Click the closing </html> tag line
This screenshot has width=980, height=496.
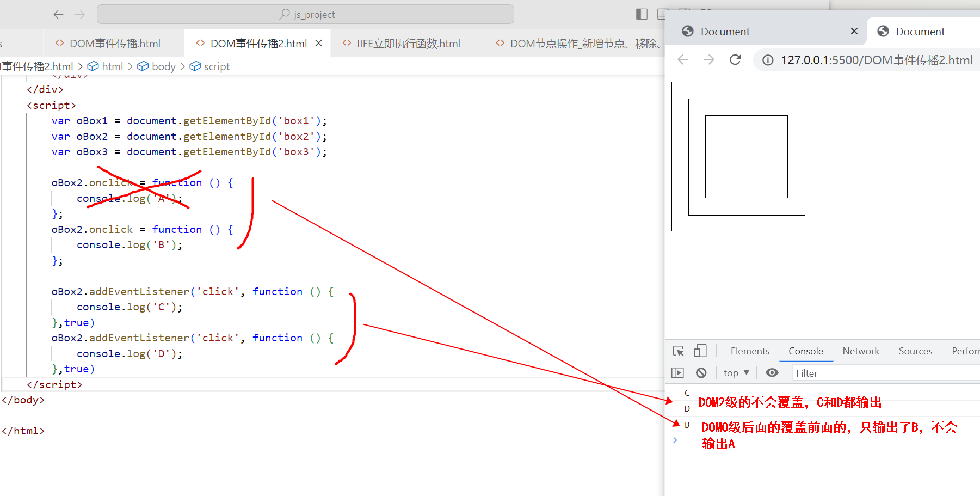pos(23,431)
